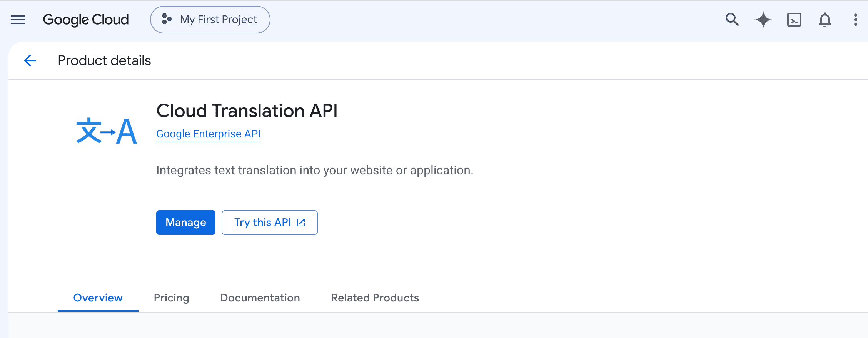Click the Google Cloud logo
Viewport: 868px width, 338px height.
[x=86, y=20]
